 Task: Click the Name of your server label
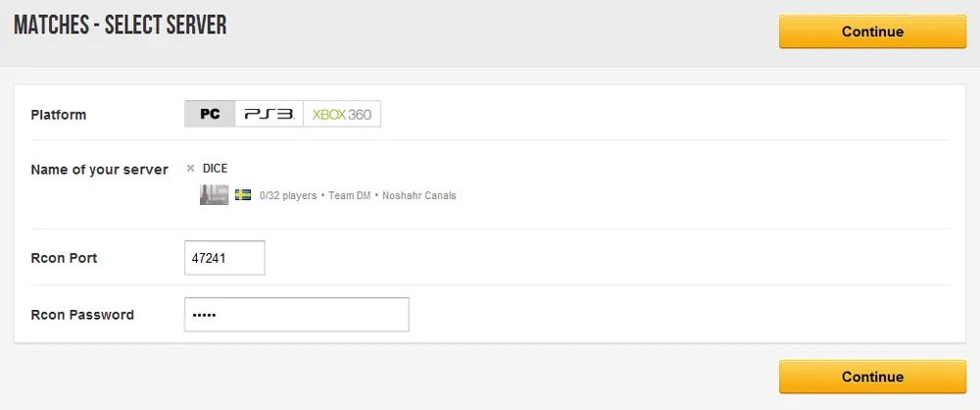click(x=99, y=170)
